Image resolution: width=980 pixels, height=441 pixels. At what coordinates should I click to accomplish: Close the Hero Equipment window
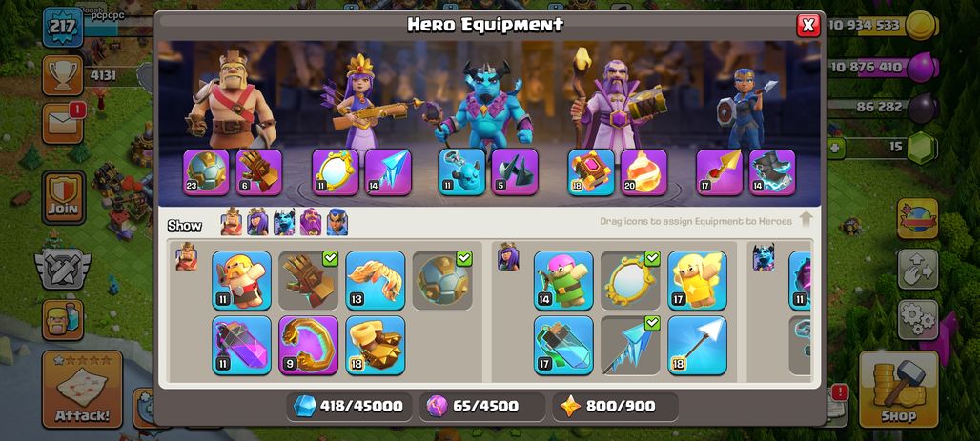pos(808,25)
